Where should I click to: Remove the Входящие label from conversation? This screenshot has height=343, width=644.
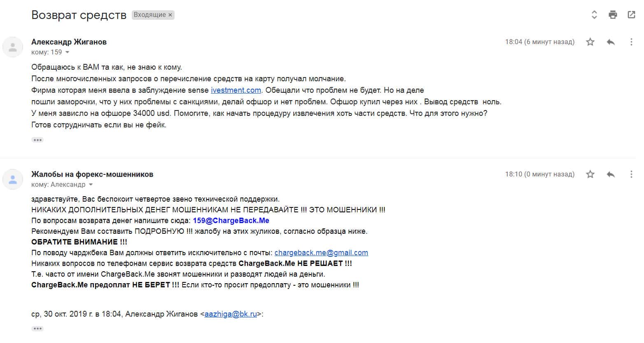(x=170, y=15)
